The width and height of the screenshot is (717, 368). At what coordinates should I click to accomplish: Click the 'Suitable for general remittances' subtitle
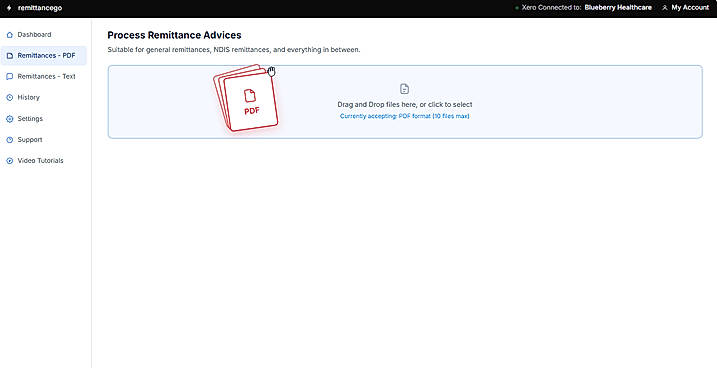(x=234, y=50)
